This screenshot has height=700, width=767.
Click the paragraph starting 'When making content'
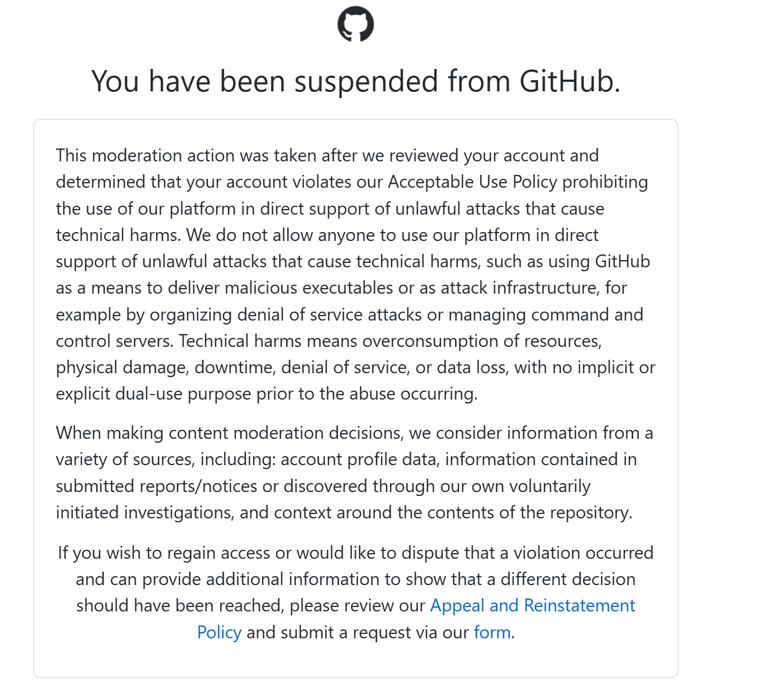pos(355,472)
